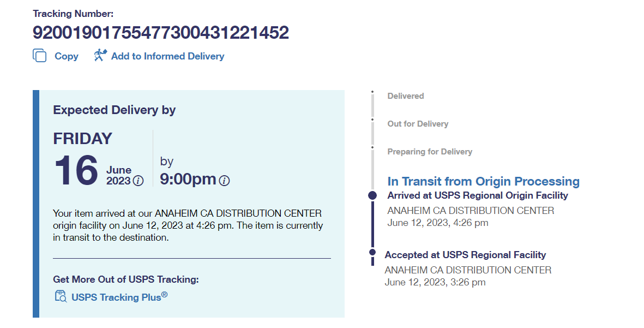Select the Out for Delivery timeline step
The image size is (644, 328).
[418, 124]
